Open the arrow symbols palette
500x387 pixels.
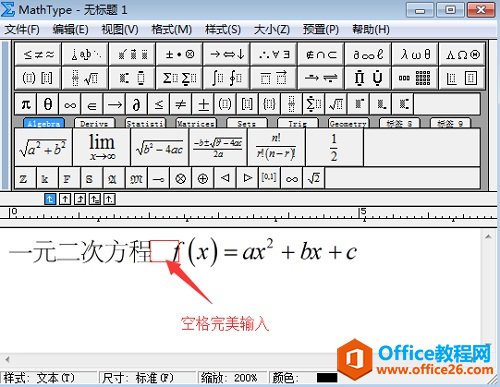click(227, 54)
